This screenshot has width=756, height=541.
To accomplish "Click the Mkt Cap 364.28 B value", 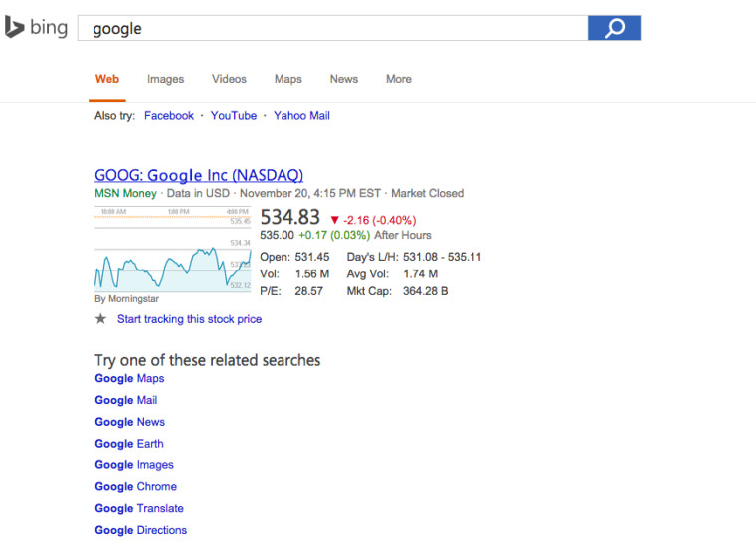I will coord(426,291).
